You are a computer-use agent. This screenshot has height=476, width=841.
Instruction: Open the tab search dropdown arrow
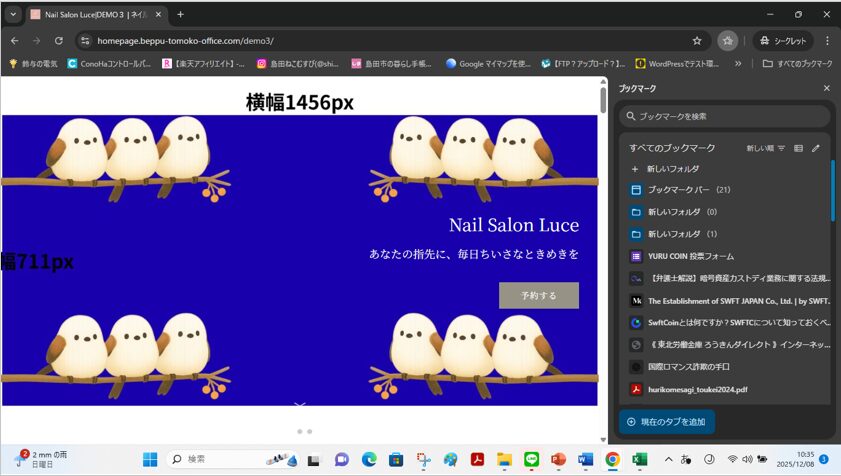point(13,14)
